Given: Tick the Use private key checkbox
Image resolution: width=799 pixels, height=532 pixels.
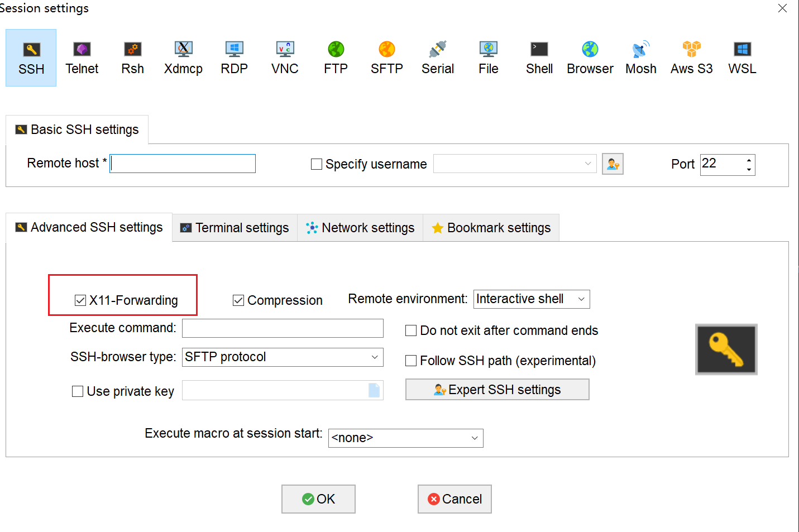Looking at the screenshot, I should tap(78, 391).
